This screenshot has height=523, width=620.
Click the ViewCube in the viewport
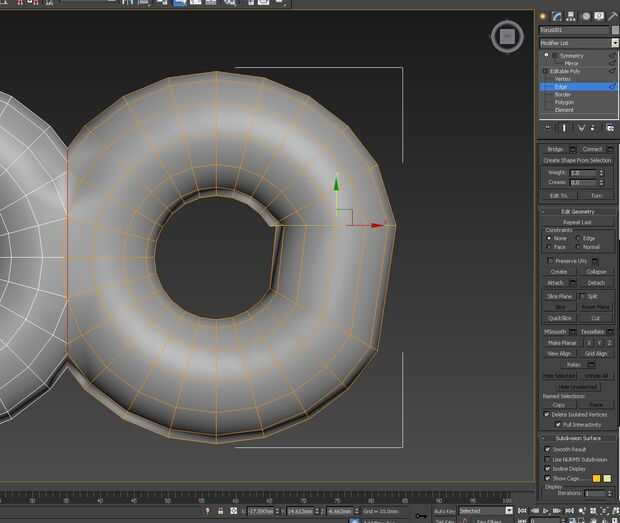point(507,37)
